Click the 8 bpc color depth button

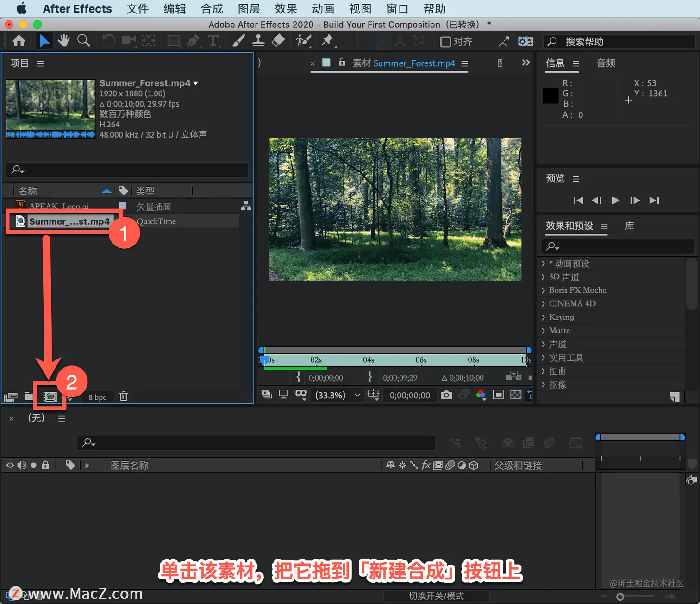[x=97, y=397]
